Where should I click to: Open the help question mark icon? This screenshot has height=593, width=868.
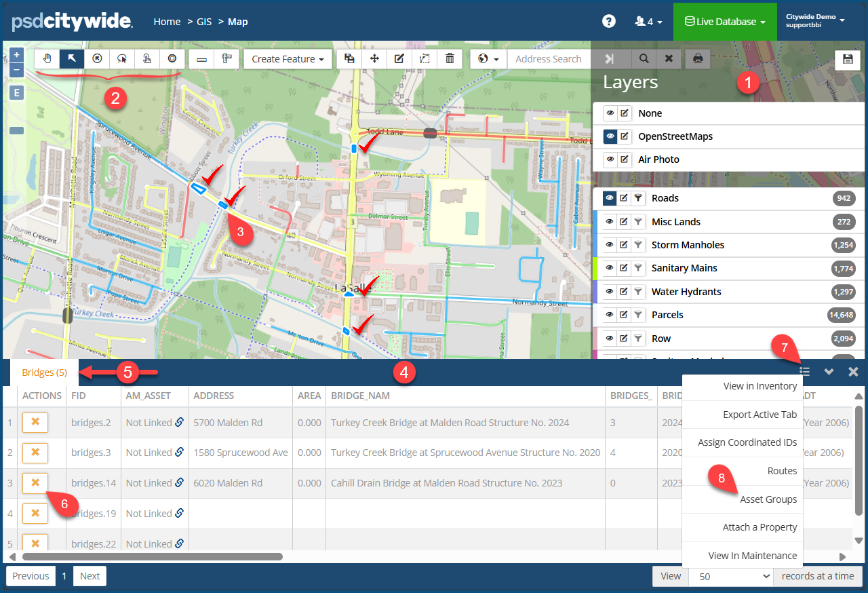pos(609,21)
